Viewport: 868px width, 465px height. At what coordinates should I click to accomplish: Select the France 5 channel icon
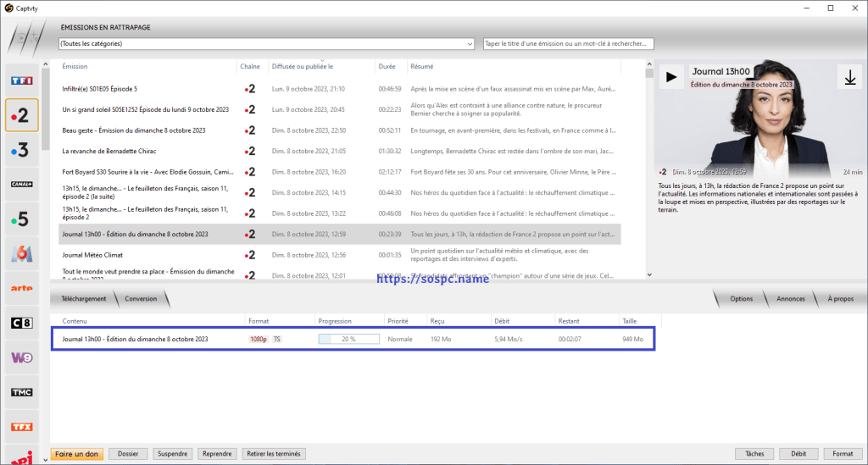pyautogui.click(x=22, y=219)
